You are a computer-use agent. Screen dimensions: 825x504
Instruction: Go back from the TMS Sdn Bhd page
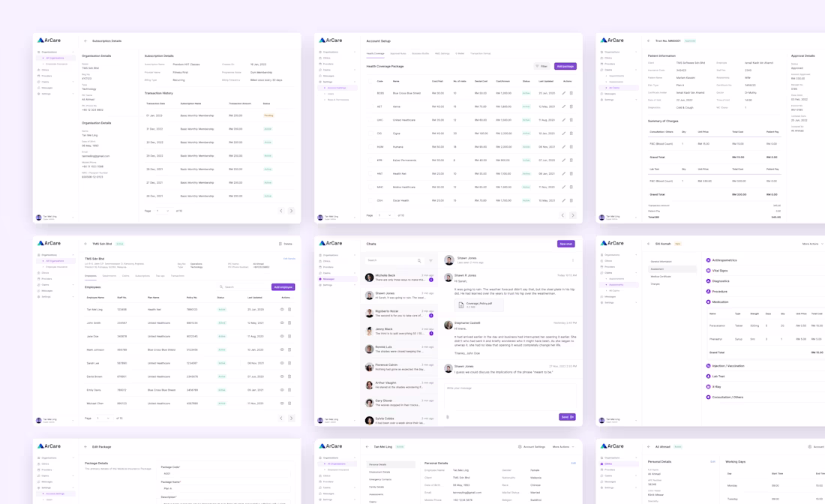click(x=85, y=244)
